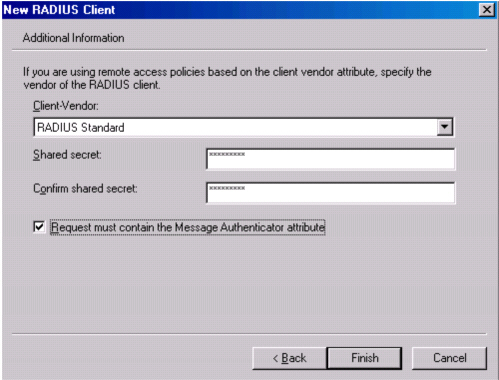
Task: Focus the Confirm shared secret field
Action: click(x=330, y=193)
